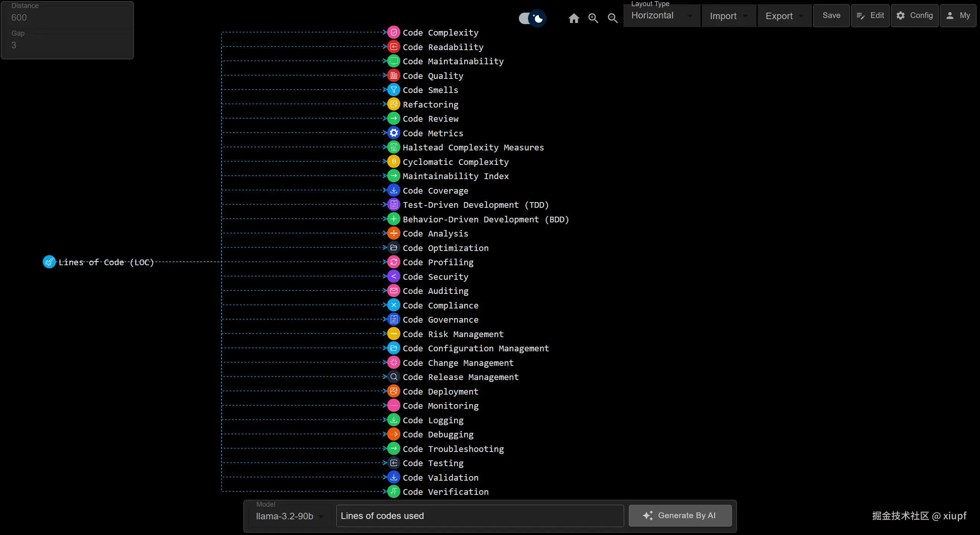Click the Generate By AI button
The height and width of the screenshot is (535, 980).
[x=680, y=515]
